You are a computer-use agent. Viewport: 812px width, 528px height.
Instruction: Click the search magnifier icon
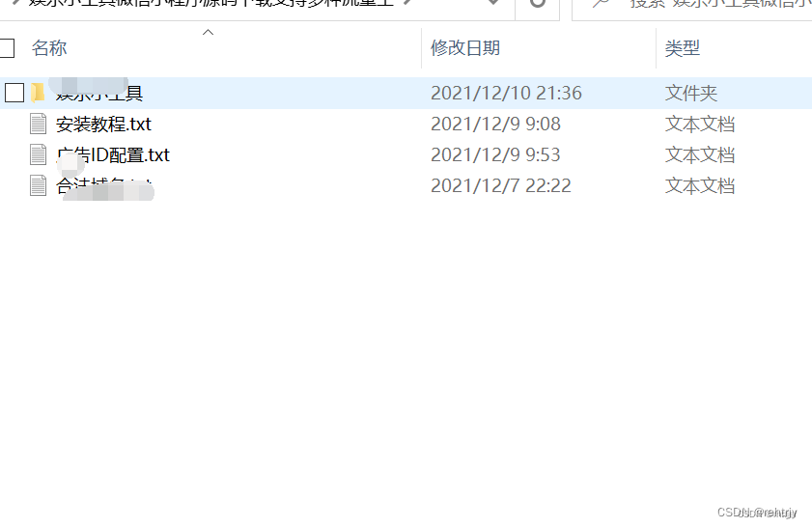[x=601, y=3]
